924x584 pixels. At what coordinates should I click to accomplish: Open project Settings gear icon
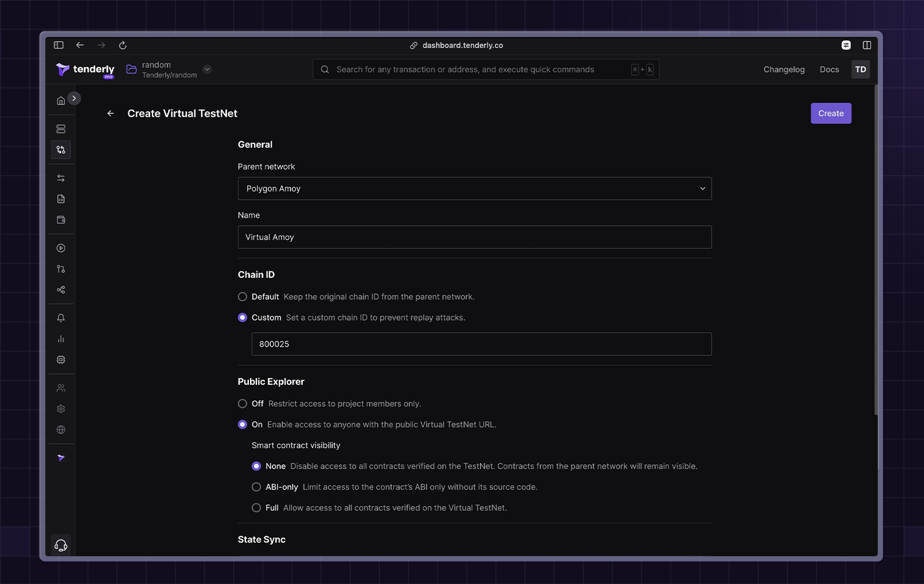coord(61,408)
